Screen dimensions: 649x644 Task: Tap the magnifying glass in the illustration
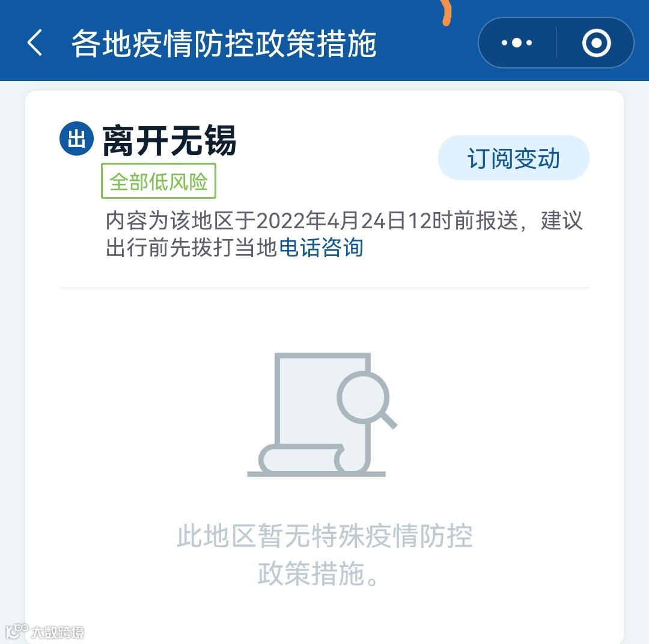pyautogui.click(x=367, y=401)
